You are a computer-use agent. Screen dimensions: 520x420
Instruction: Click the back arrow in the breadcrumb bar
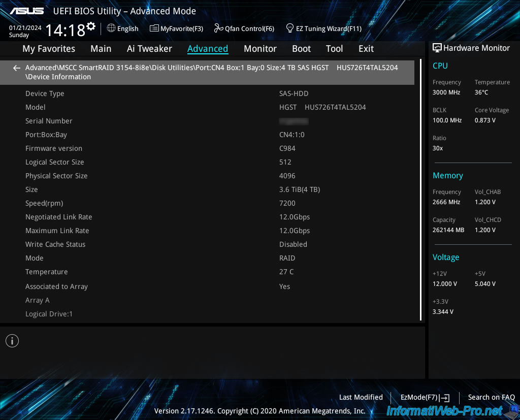pyautogui.click(x=17, y=68)
